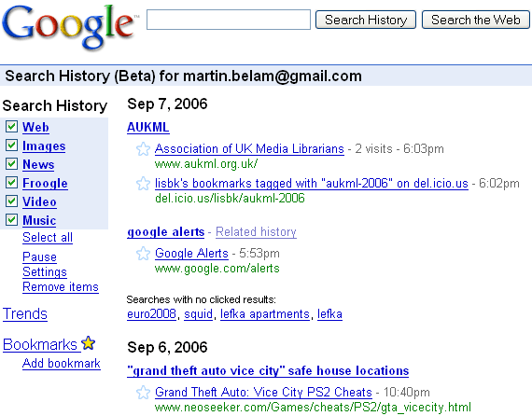Screen dimensions: 532x416
Task: Focus the search text box
Action: 229,20
